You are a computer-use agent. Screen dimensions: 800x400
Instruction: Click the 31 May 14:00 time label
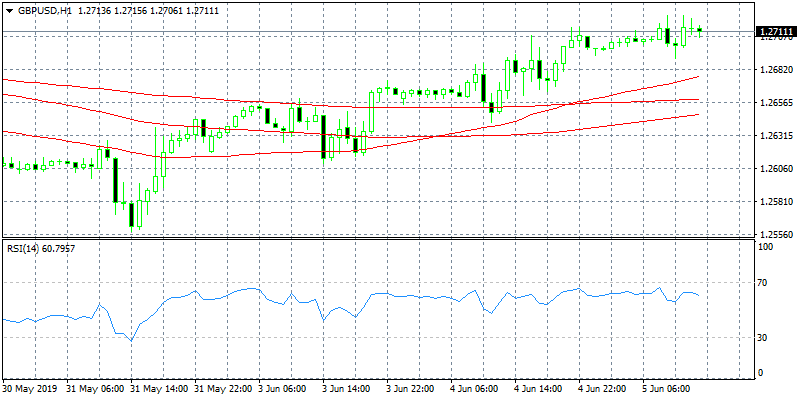tap(158, 387)
